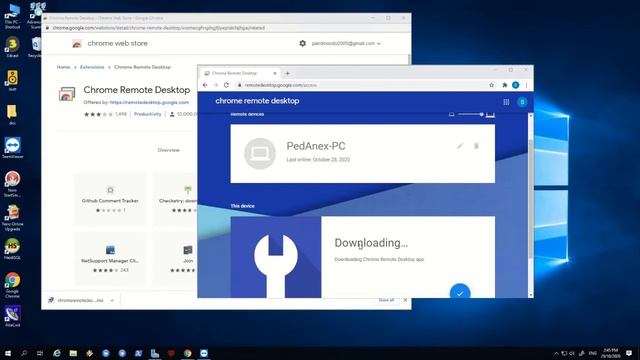640x360 pixels.
Task: Open the NetSupport Manager extension card
Action: [x=110, y=259]
